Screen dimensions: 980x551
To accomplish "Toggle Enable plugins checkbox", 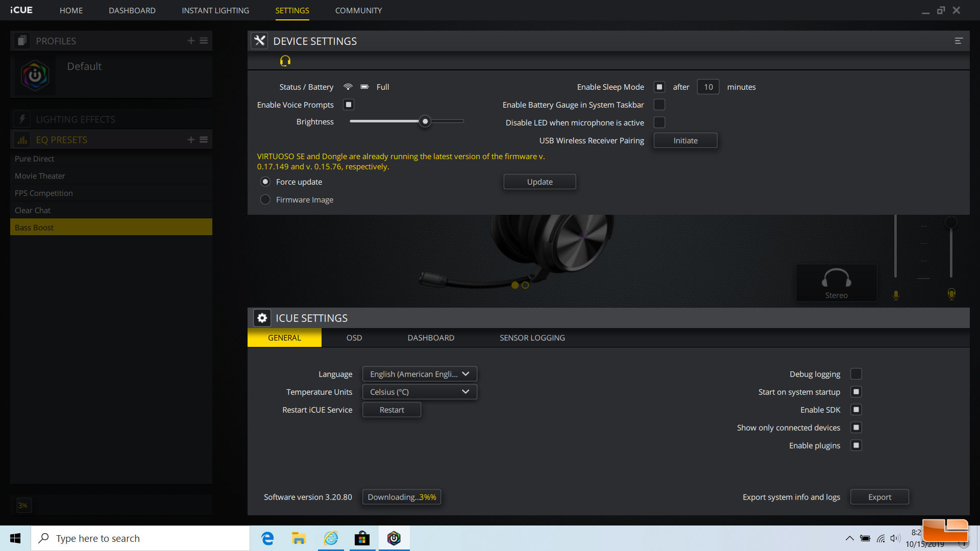I will tap(856, 445).
